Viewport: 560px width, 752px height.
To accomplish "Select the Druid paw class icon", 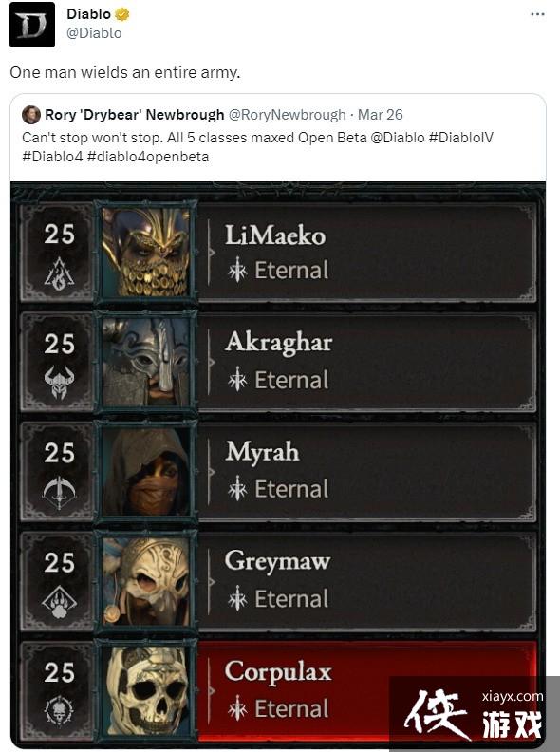I will coord(59,602).
